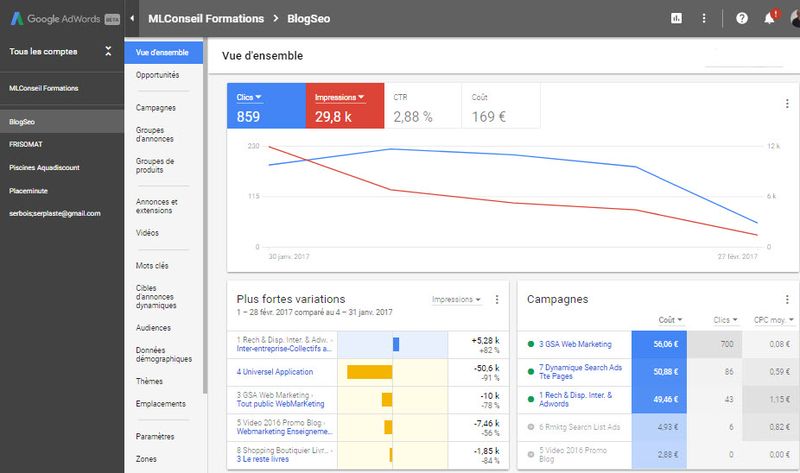Open the Impressions metric dropdown on red tile
800x473 pixels.
pyautogui.click(x=340, y=97)
